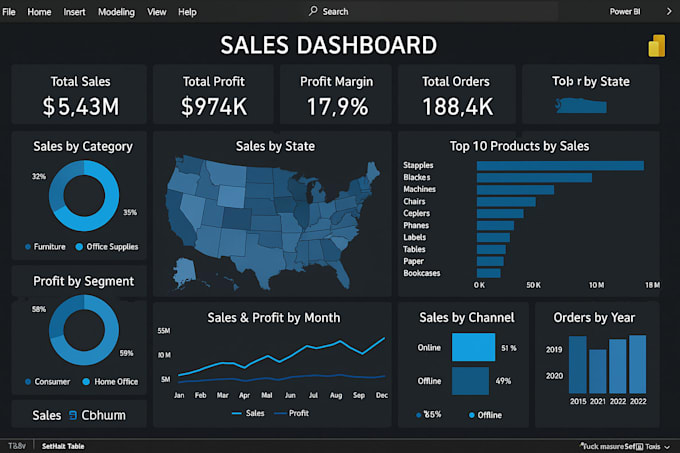Click the Chairs product bar
Viewport: 680px width, 453px height.
click(x=506, y=202)
